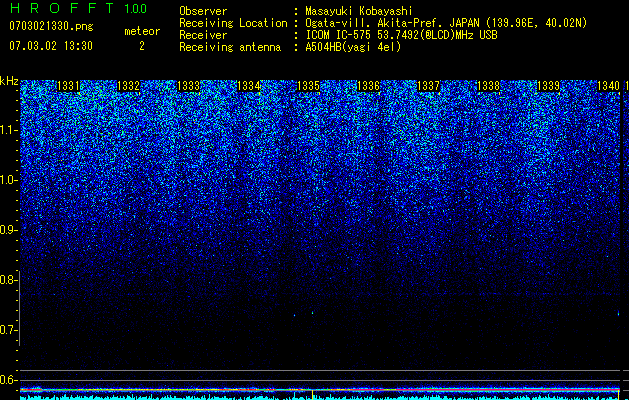Click the red carrier signal line
The width and height of the screenshot is (629, 400).
coord(320,390)
